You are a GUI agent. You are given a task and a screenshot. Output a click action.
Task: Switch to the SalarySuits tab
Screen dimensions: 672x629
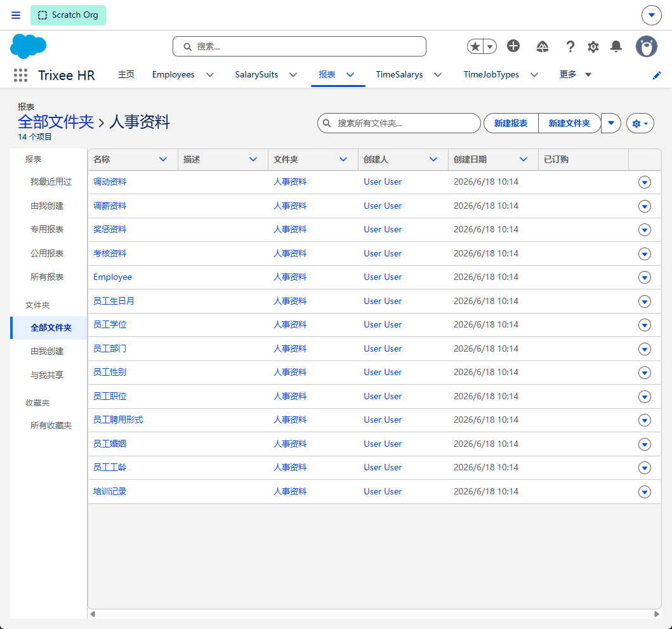coord(256,75)
